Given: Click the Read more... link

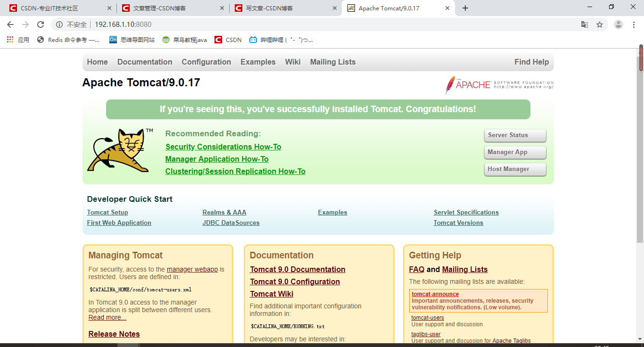Looking at the screenshot, I should pyautogui.click(x=107, y=318).
